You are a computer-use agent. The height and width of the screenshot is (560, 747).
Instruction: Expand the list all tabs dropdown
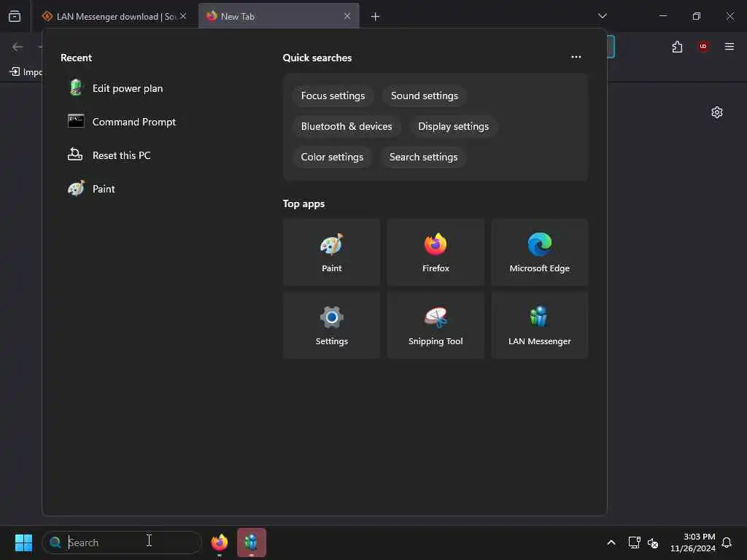pyautogui.click(x=602, y=16)
